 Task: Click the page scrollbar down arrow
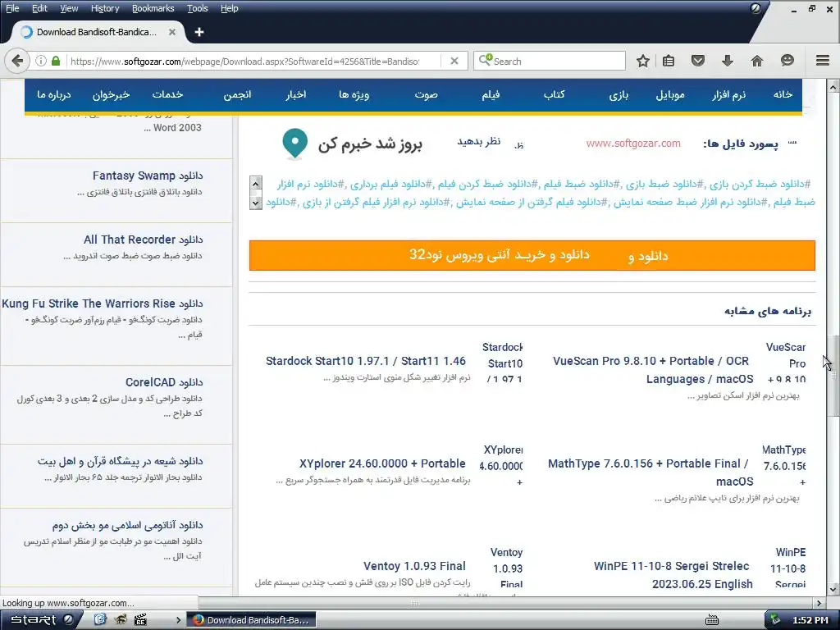[833, 589]
